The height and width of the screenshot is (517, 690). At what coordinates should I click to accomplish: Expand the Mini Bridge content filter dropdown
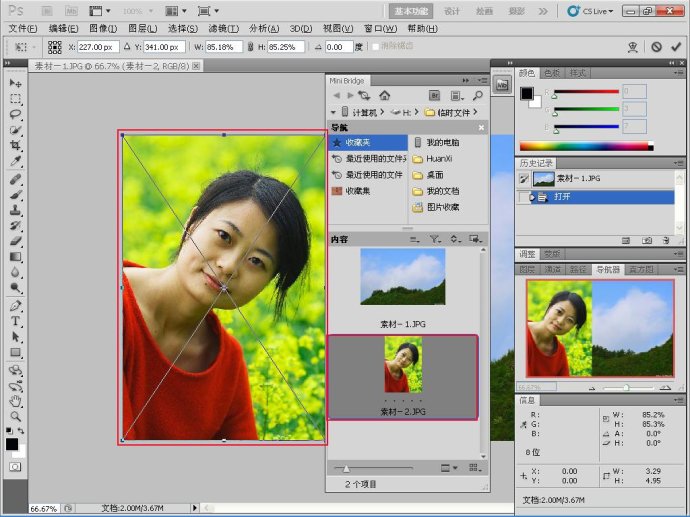tap(435, 239)
